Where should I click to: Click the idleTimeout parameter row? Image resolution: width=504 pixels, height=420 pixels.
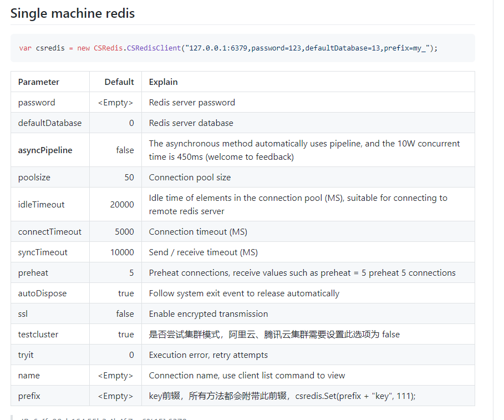pyautogui.click(x=41, y=204)
